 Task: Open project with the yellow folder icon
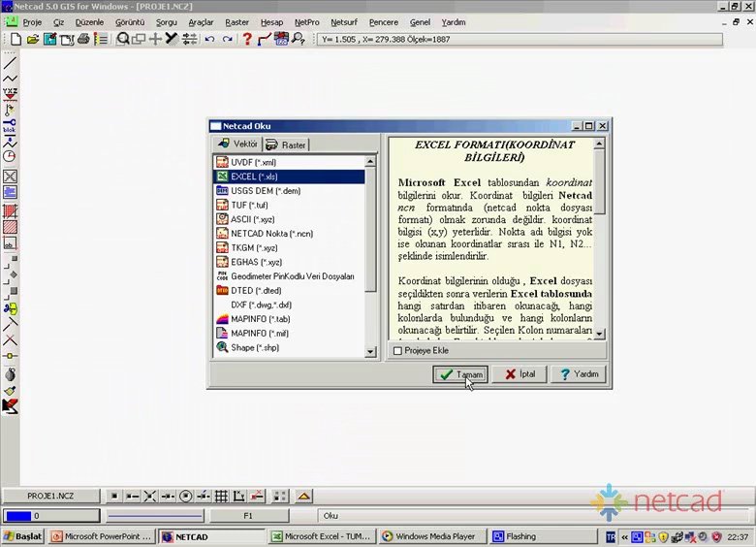(32, 39)
